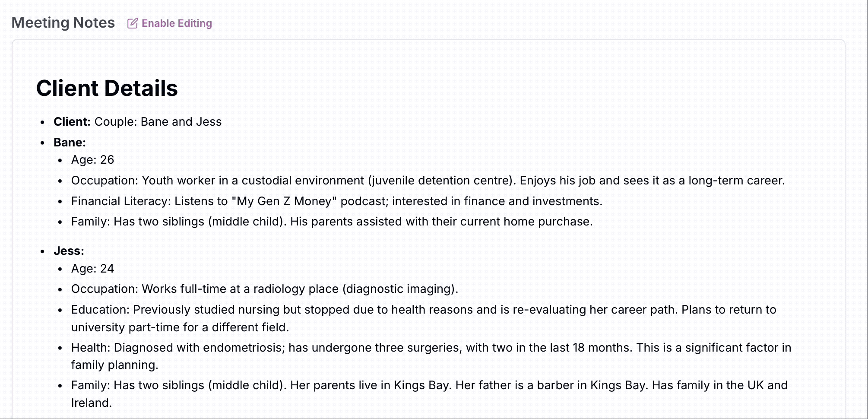Screen dimensions: 868x419
Task: Click the 'family planning.' text
Action: 114,365
